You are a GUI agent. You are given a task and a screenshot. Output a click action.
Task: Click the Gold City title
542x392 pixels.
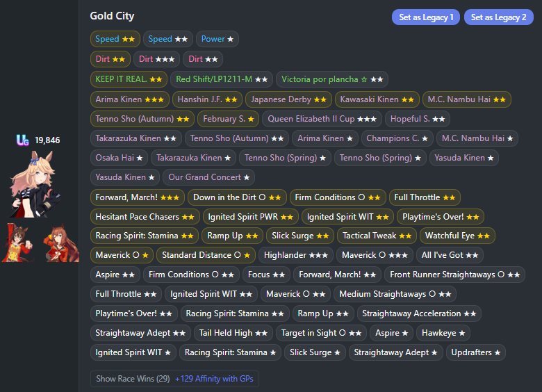112,16
